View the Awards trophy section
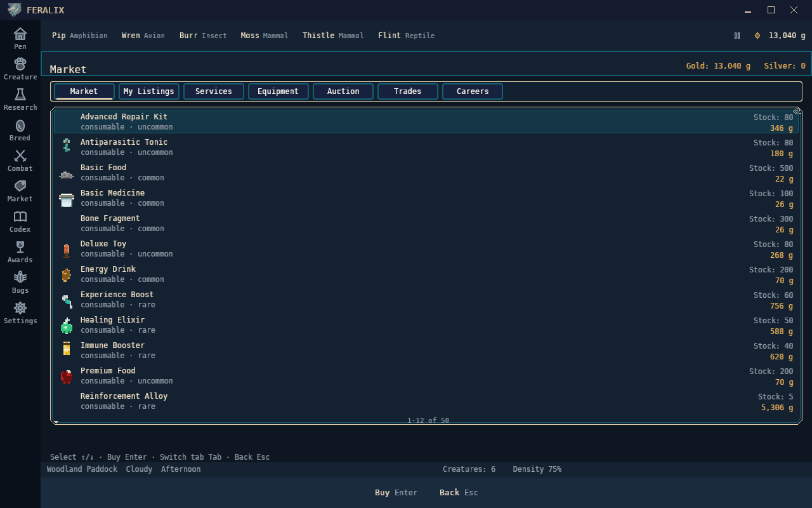Screen dimensions: 812x508 pyautogui.click(x=20, y=251)
